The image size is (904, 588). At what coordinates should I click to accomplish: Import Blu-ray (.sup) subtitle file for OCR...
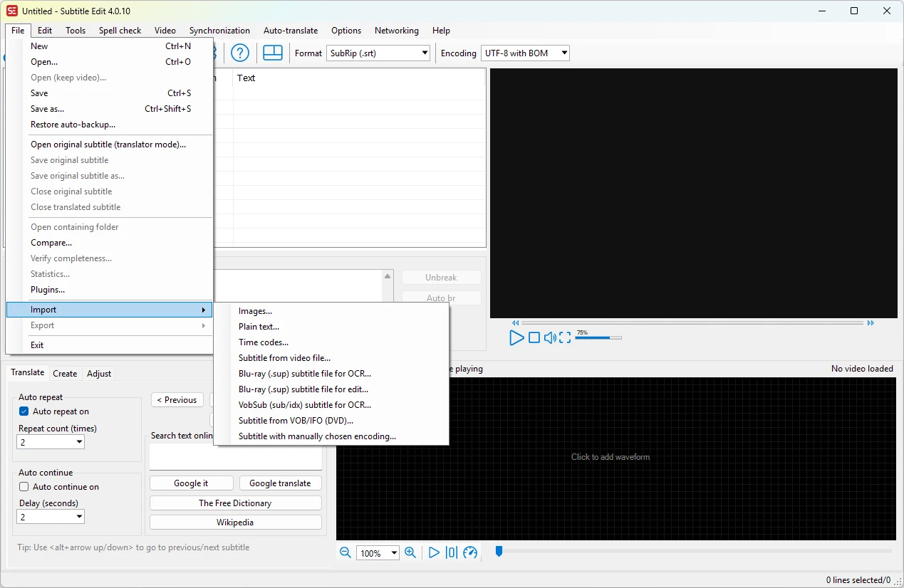pyautogui.click(x=331, y=374)
